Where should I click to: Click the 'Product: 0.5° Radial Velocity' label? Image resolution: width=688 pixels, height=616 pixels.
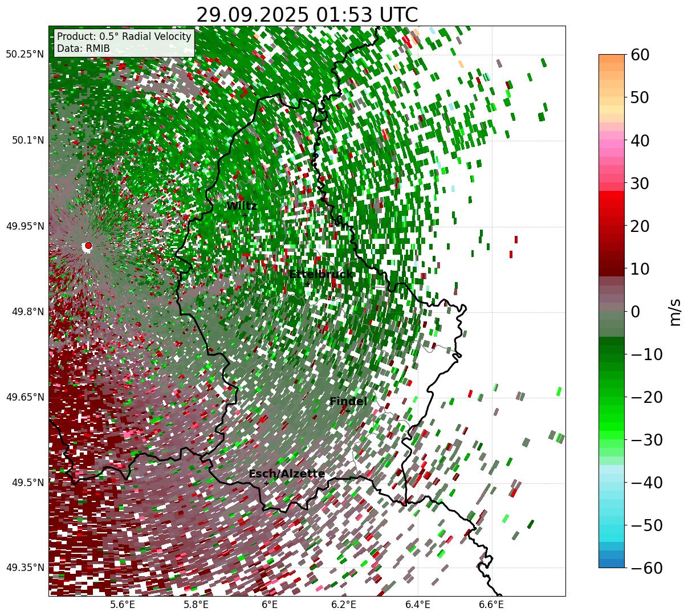pyautogui.click(x=124, y=36)
